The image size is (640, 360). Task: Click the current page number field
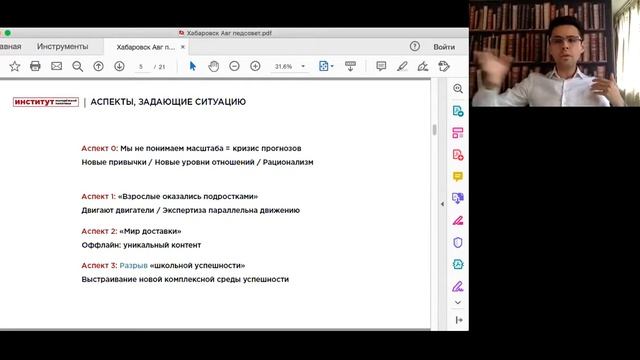tap(141, 67)
